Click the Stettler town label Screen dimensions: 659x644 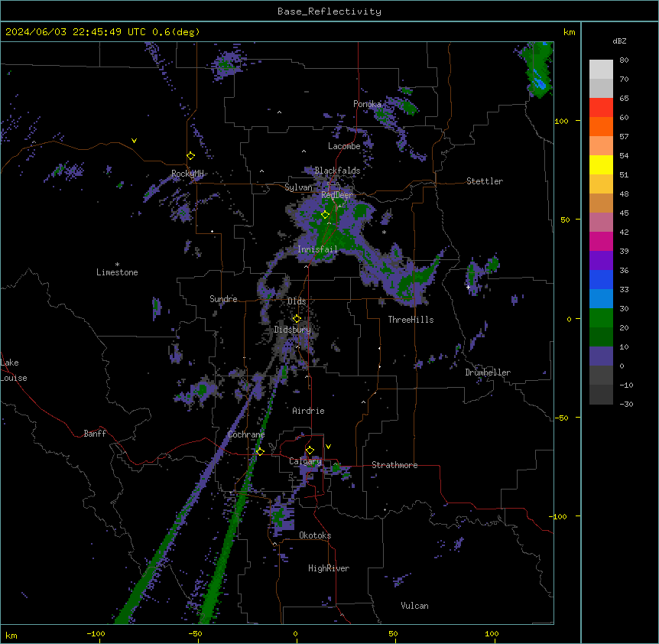(x=485, y=181)
